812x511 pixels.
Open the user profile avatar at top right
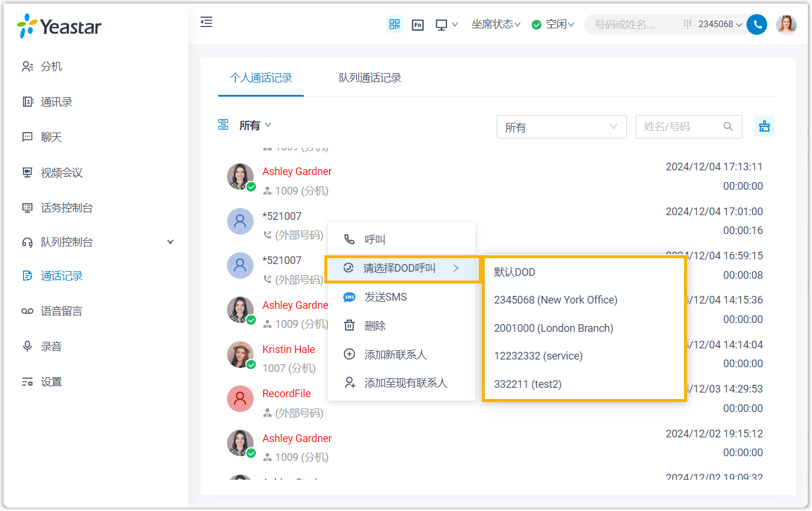[x=786, y=24]
